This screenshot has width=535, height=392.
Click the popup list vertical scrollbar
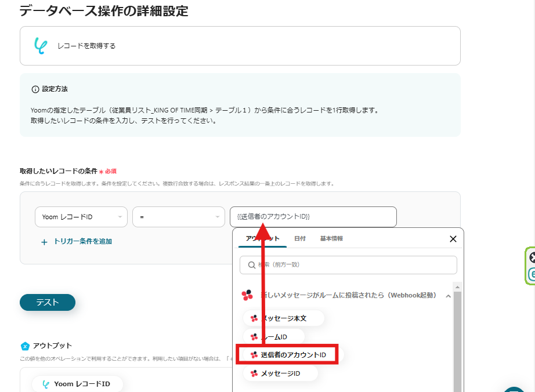click(458, 341)
